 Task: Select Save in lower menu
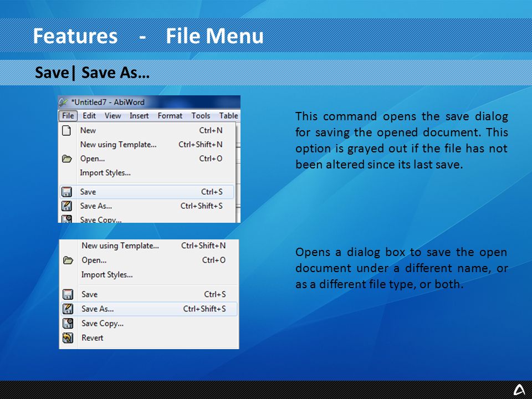click(149, 294)
